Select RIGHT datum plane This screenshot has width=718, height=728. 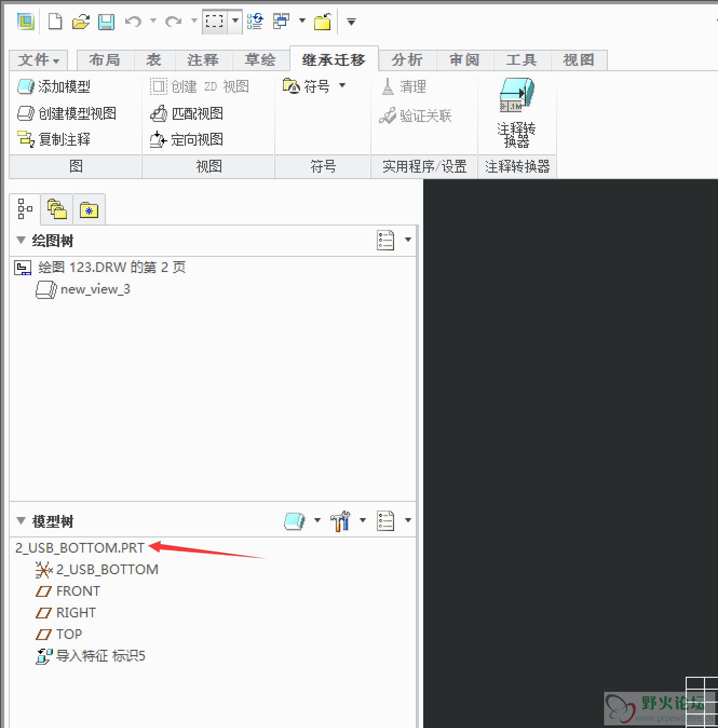65,613
